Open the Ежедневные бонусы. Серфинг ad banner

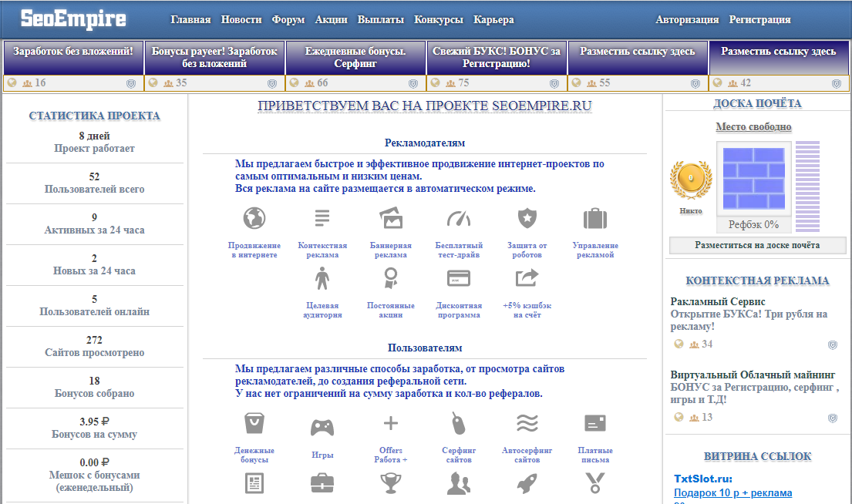355,58
